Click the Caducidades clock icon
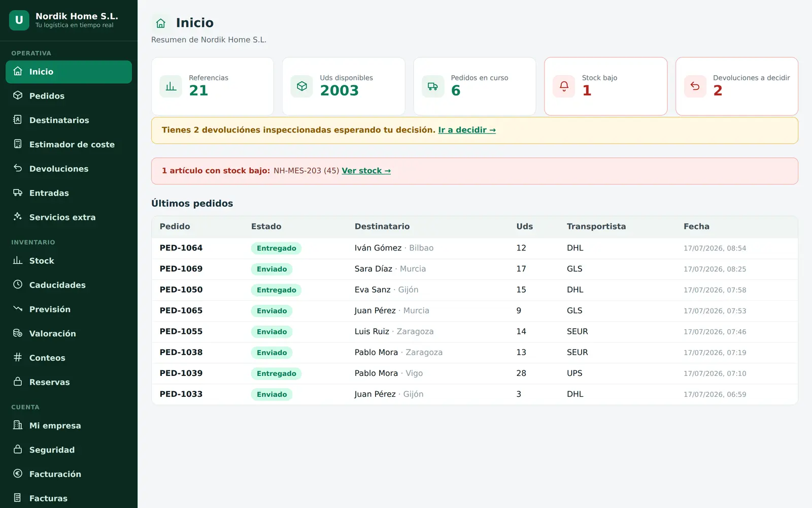This screenshot has height=508, width=812. coord(18,284)
